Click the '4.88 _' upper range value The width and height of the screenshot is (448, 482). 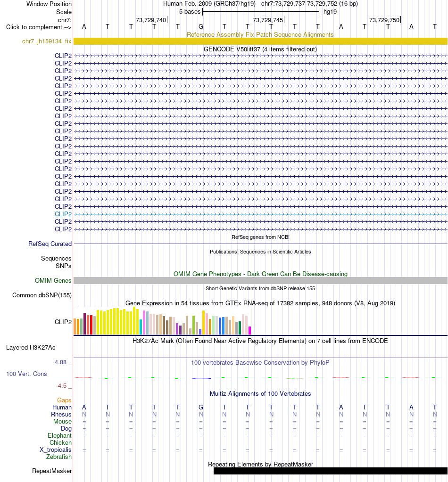pos(63,362)
